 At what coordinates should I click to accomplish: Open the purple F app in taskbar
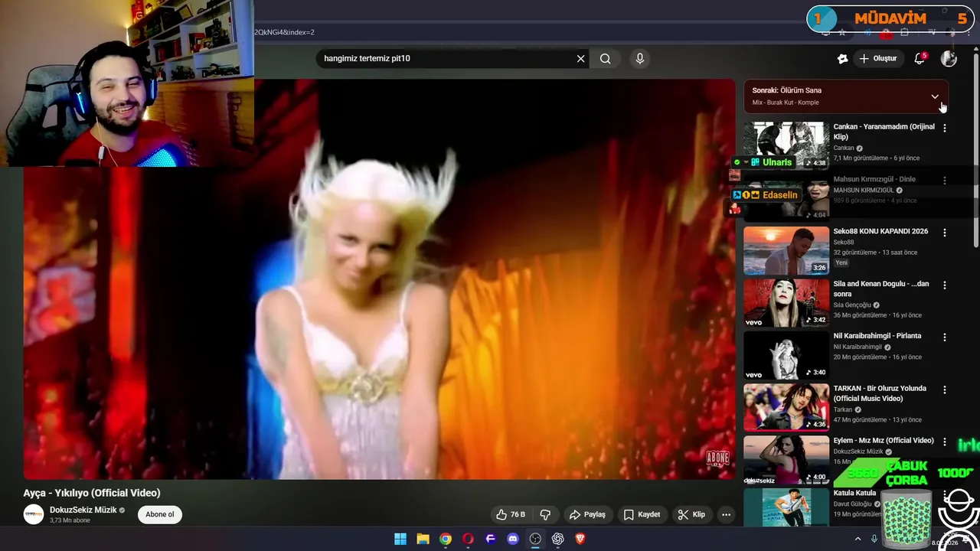[491, 539]
